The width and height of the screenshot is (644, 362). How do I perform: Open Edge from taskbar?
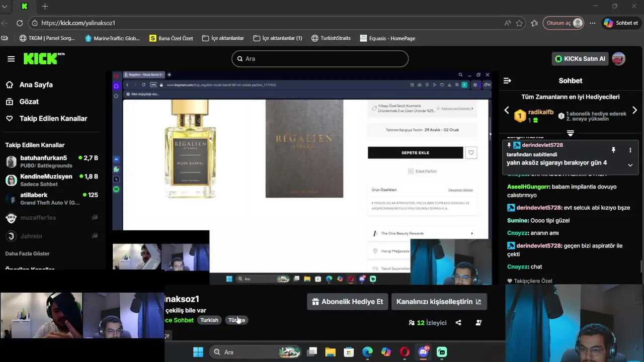(367, 352)
